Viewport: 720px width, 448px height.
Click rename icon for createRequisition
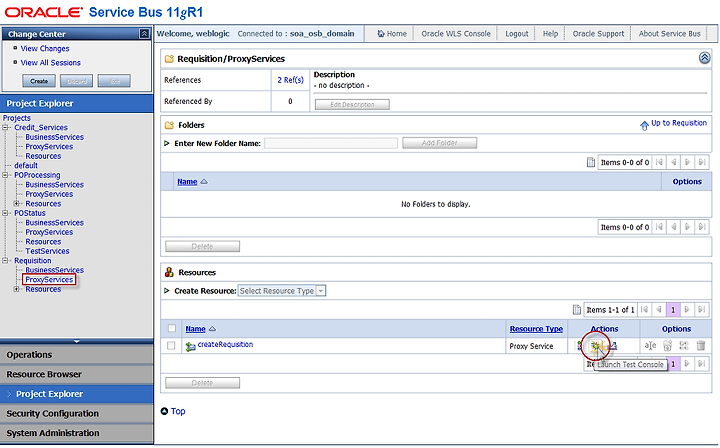[650, 346]
